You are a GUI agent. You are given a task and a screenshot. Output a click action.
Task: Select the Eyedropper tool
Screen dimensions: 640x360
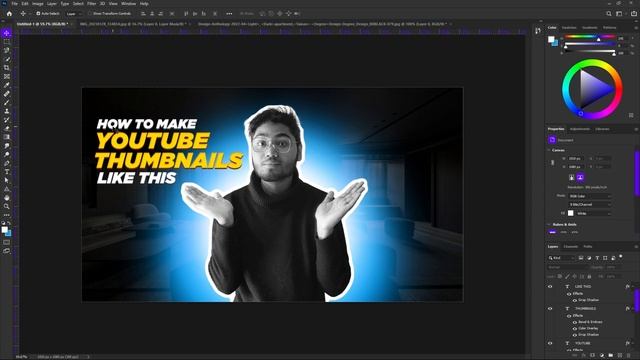click(7, 85)
